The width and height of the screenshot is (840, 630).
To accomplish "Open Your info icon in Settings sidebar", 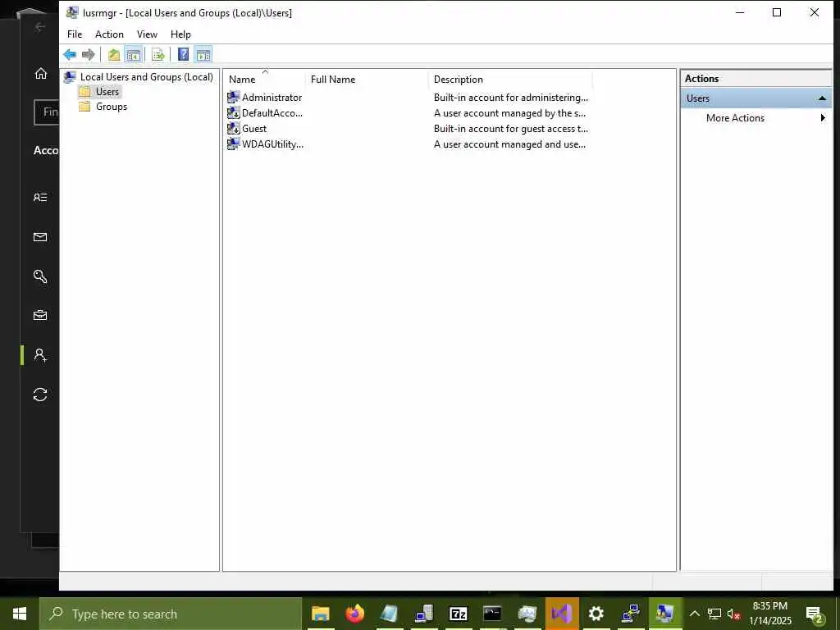I will coord(40,197).
